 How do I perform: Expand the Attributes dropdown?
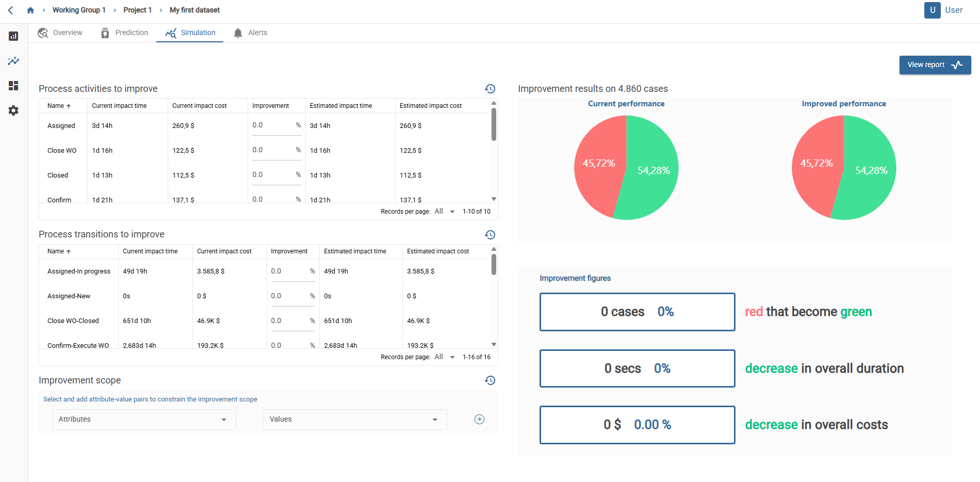coord(144,419)
